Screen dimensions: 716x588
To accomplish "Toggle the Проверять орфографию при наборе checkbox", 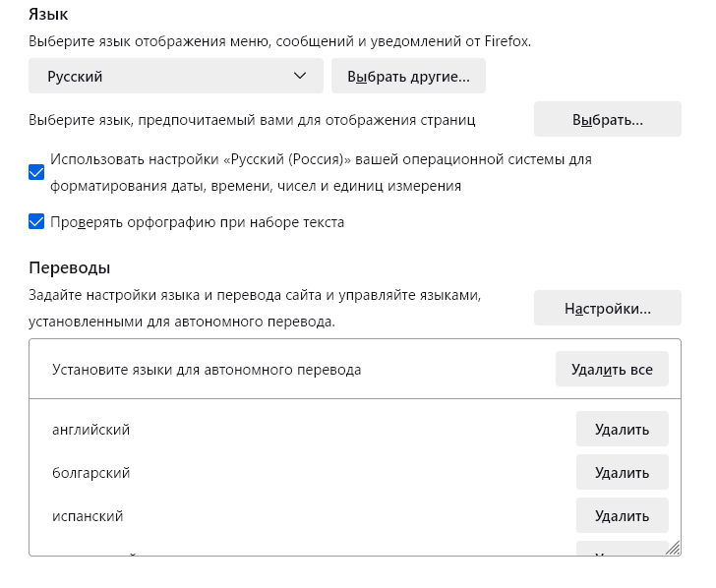I will [36, 221].
